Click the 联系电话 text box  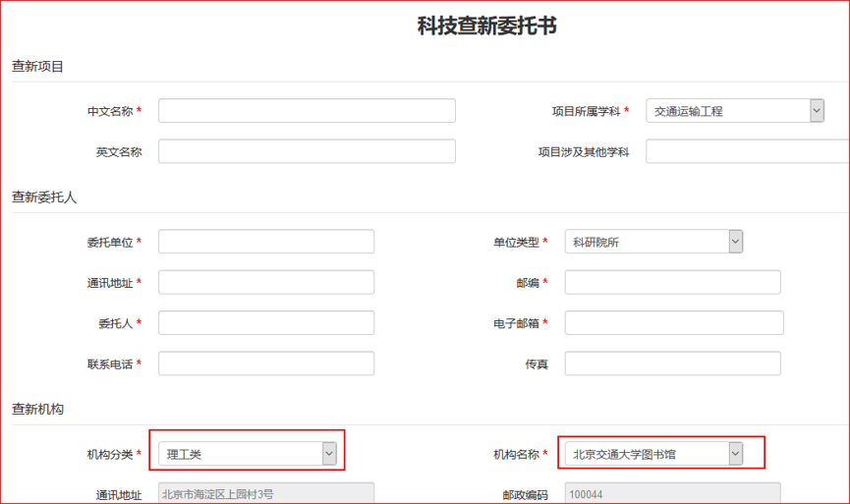point(266,364)
